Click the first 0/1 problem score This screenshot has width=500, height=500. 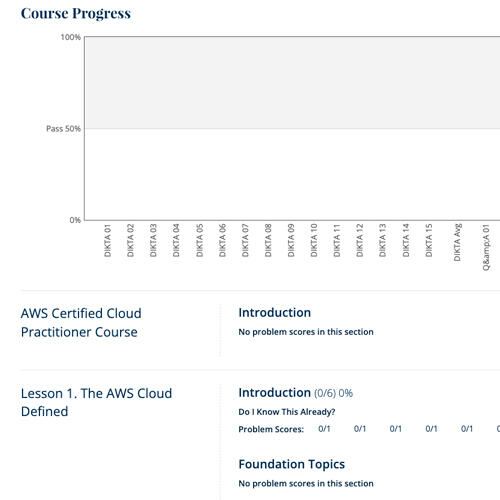click(x=324, y=429)
